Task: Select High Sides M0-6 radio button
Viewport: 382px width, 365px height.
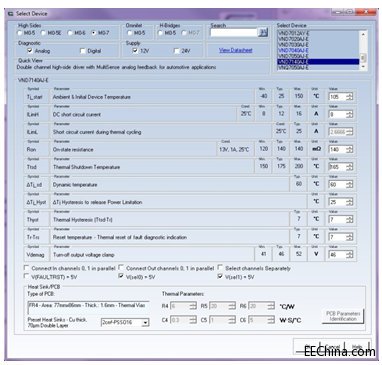Action: pyautogui.click(x=70, y=33)
